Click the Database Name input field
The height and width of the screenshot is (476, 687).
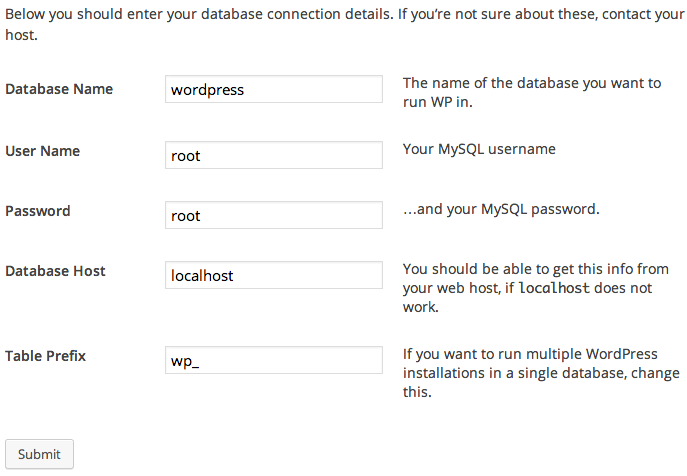pyautogui.click(x=273, y=89)
